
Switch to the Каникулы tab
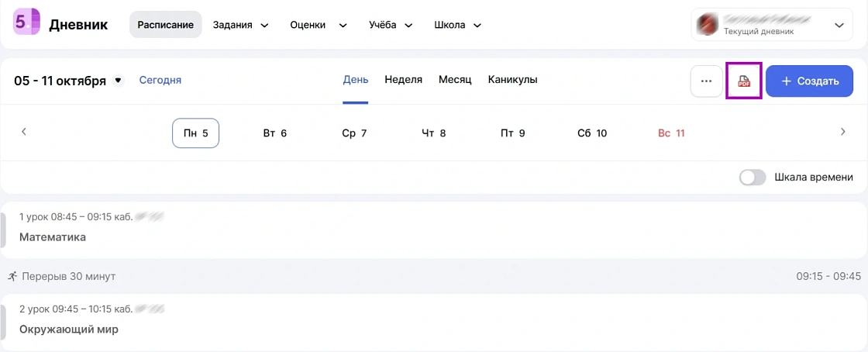pos(512,80)
